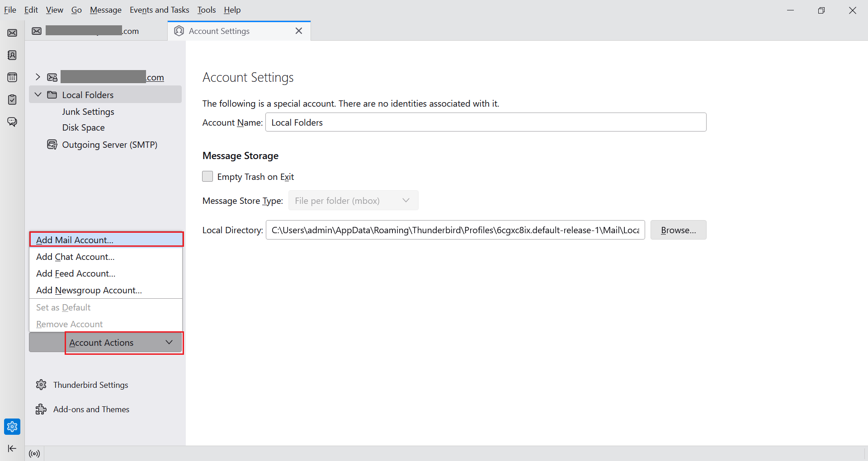The width and height of the screenshot is (868, 461).
Task: Open the View menu
Action: coord(54,9)
